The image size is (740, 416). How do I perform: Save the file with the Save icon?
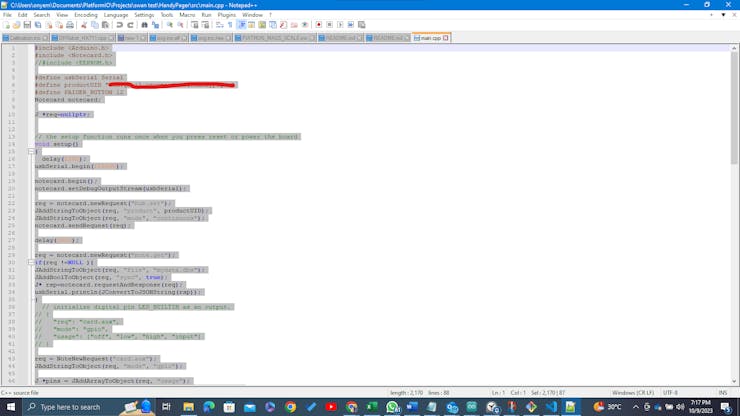click(27, 25)
